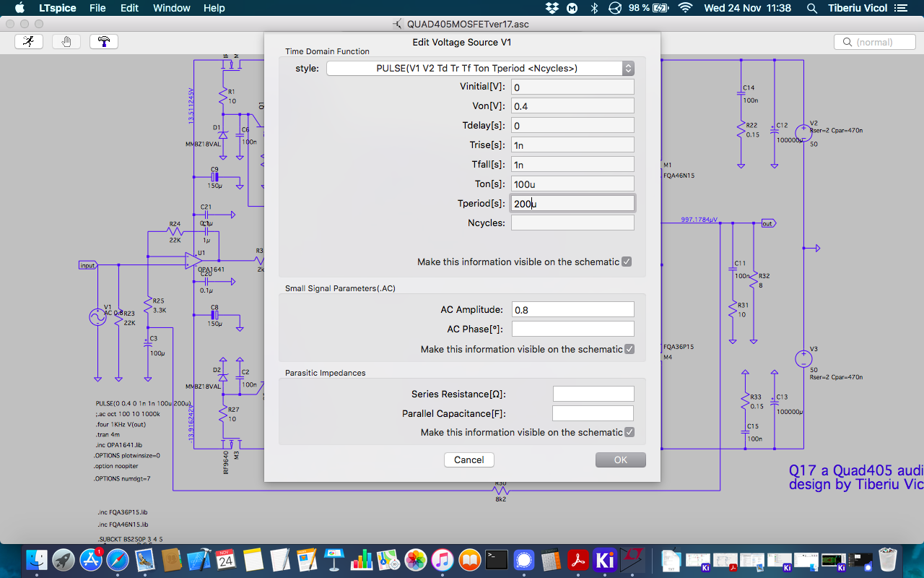Click the toolbar search field
Screen dimensions: 924x578
point(873,42)
